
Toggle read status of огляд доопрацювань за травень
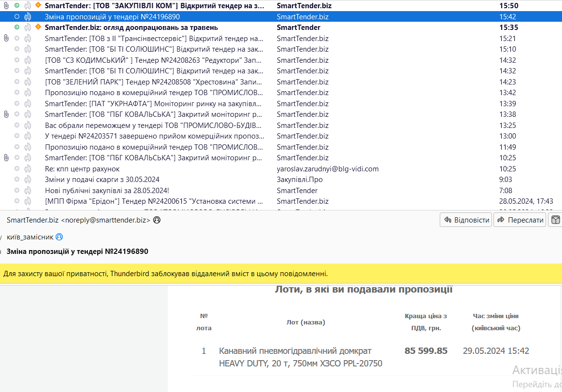pos(17,27)
